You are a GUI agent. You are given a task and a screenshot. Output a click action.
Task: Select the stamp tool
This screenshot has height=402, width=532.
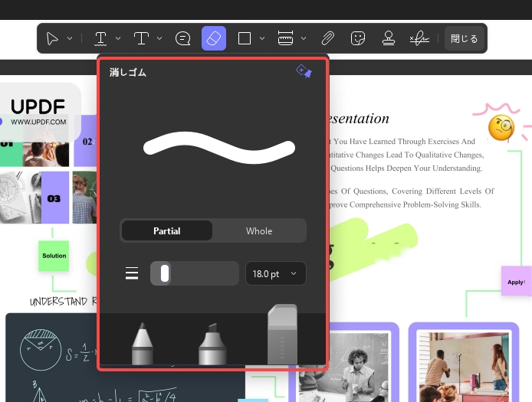389,38
